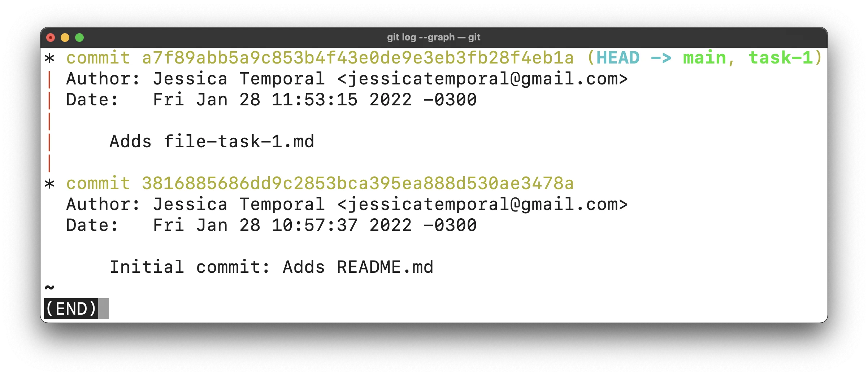Click the gray cursor block after (END)
This screenshot has width=868, height=376.
click(x=104, y=309)
